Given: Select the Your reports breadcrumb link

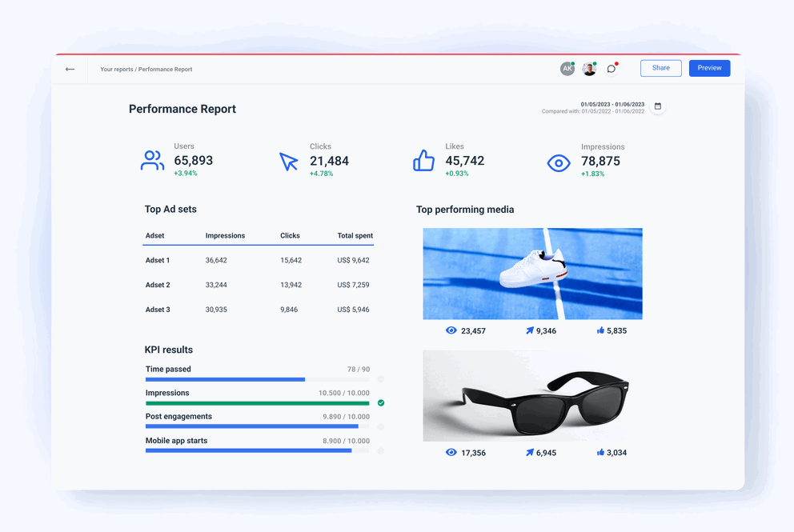Looking at the screenshot, I should (115, 69).
